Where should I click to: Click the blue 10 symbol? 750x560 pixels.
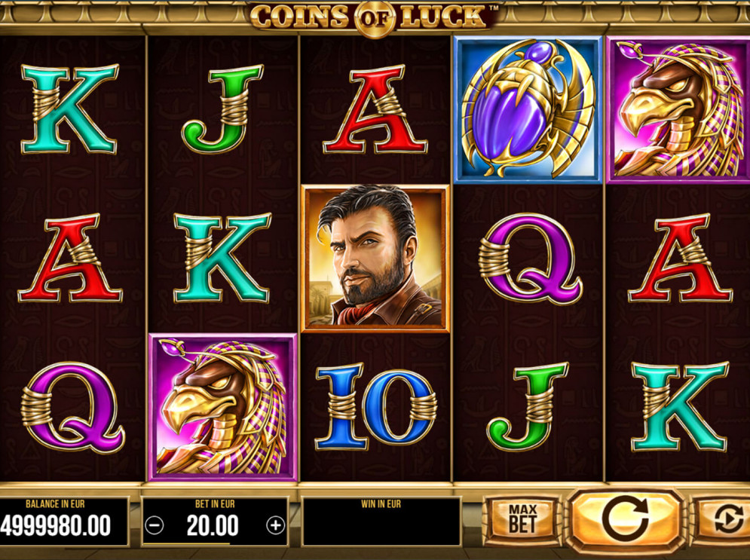375,407
